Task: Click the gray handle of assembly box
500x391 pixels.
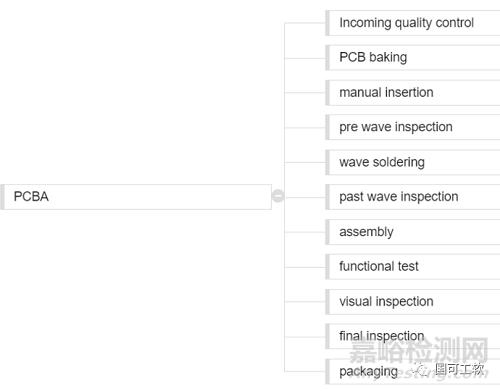Action: (x=327, y=232)
